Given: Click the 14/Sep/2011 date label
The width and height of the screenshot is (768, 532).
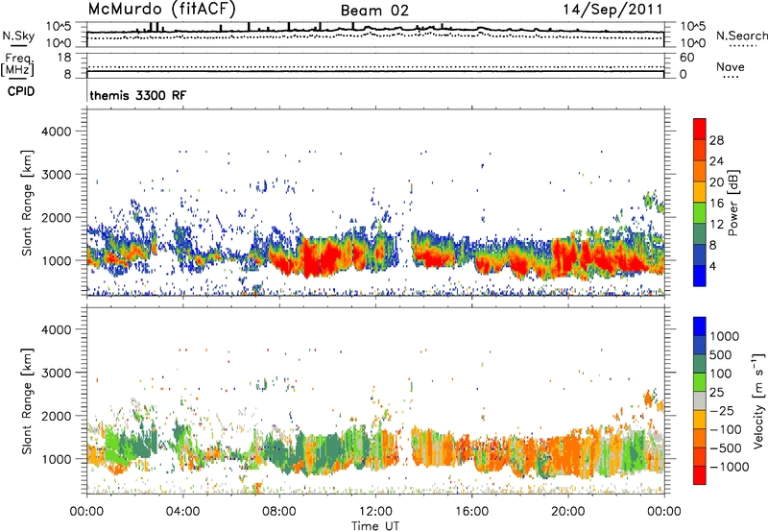Looking at the screenshot, I should point(612,10).
